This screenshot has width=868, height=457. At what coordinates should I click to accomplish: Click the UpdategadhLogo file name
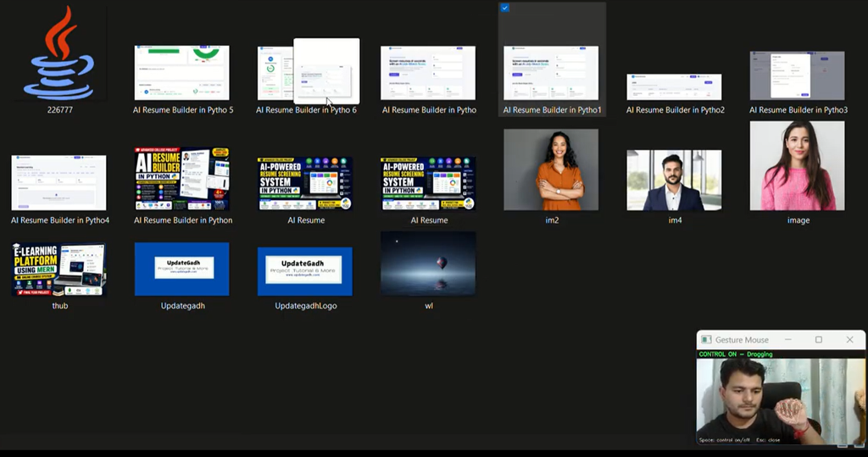point(305,305)
